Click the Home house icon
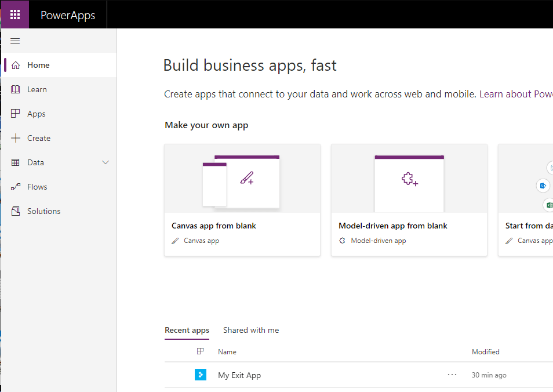553x392 pixels. [x=16, y=66]
